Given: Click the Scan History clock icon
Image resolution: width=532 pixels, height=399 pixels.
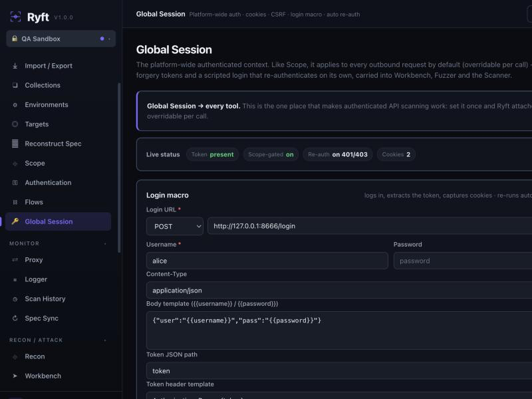Looking at the screenshot, I should [x=15, y=299].
